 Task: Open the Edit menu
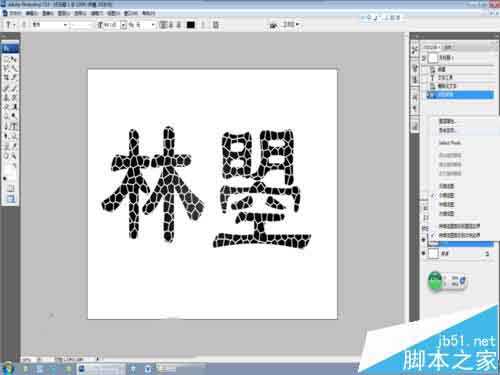tap(31, 13)
